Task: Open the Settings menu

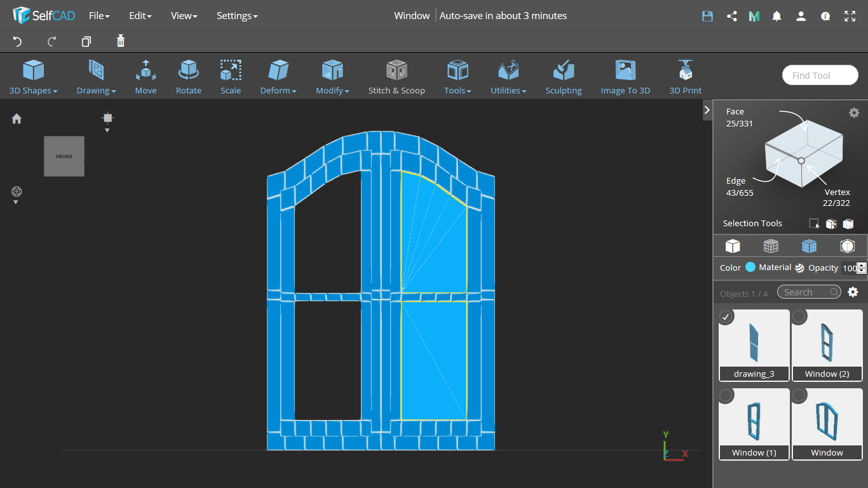Action: (237, 16)
